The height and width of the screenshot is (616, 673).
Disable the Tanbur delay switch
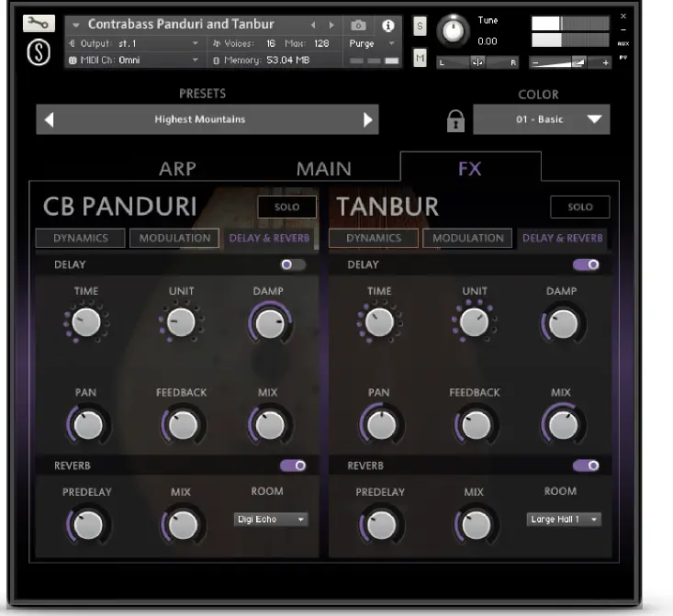(x=586, y=265)
